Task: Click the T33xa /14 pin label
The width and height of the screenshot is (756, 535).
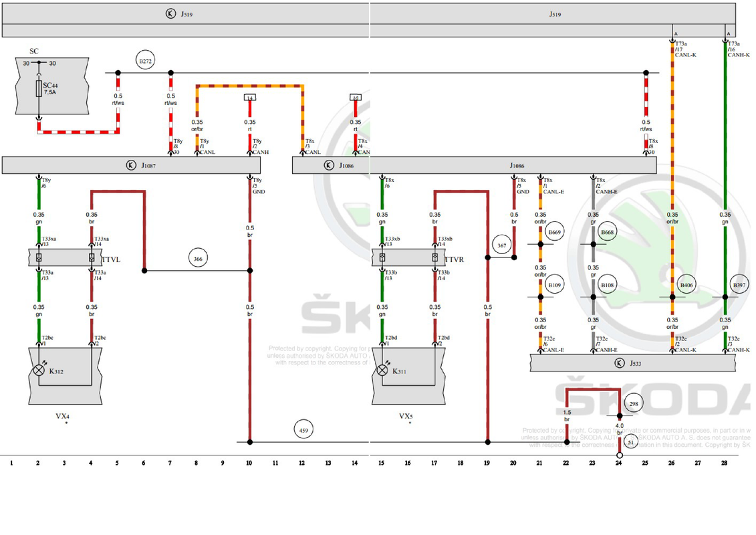Action: click(101, 241)
